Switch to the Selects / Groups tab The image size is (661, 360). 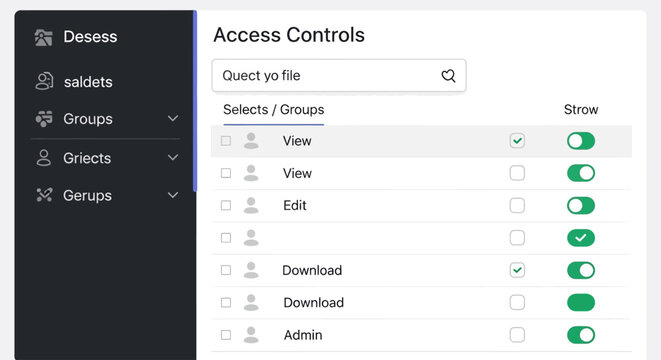(x=274, y=110)
